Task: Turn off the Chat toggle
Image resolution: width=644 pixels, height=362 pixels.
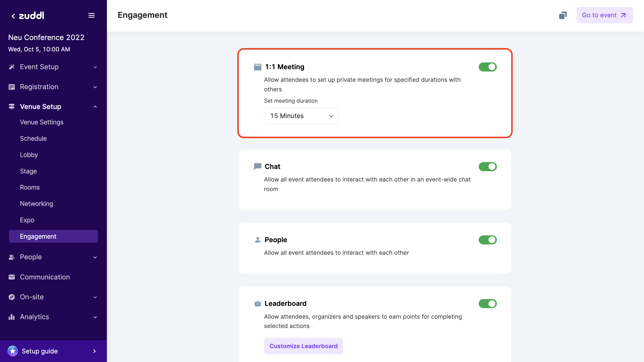Action: coord(488,167)
